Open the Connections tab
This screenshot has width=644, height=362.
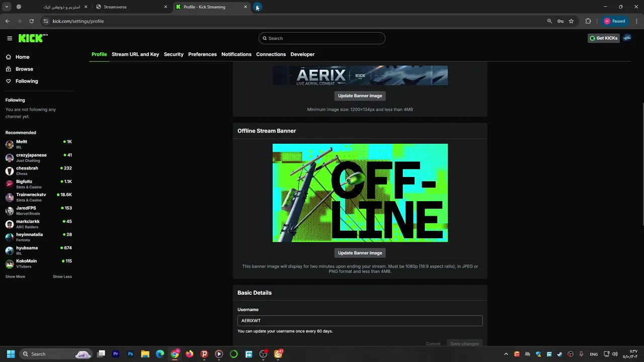(x=271, y=54)
